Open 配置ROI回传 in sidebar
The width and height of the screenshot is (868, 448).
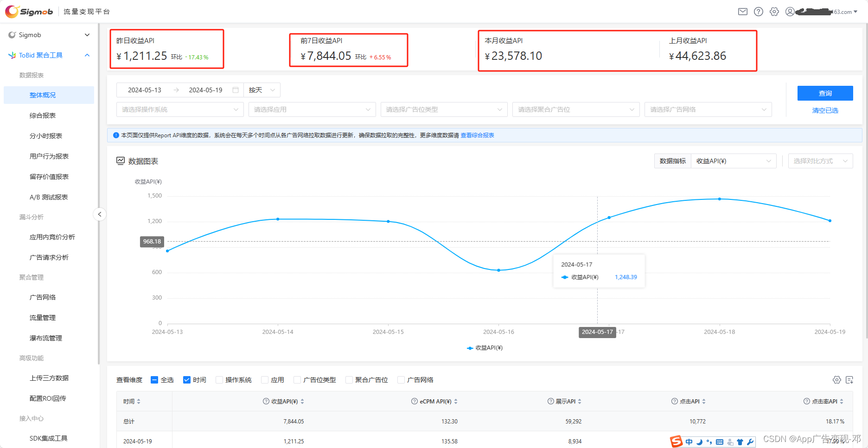tap(49, 398)
